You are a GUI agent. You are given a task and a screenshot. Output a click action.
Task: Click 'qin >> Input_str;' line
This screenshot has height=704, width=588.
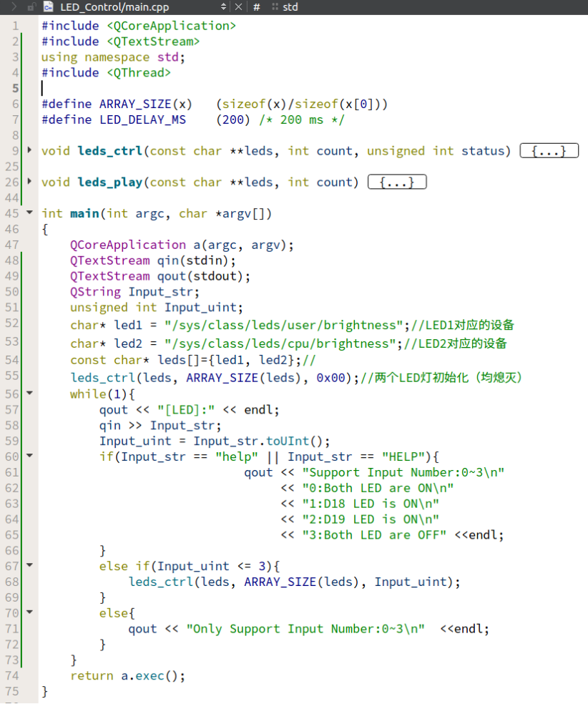pos(160,426)
